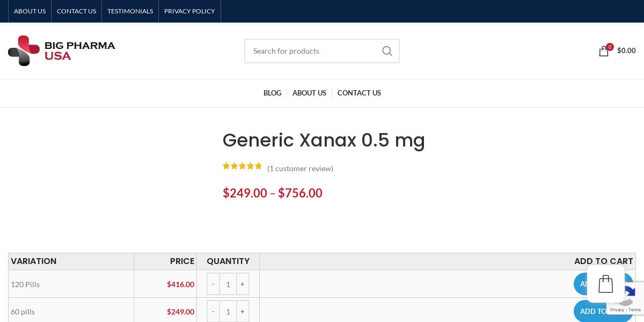The height and width of the screenshot is (322, 644).
Task: Click the search magnifier icon
Action: coord(387,51)
